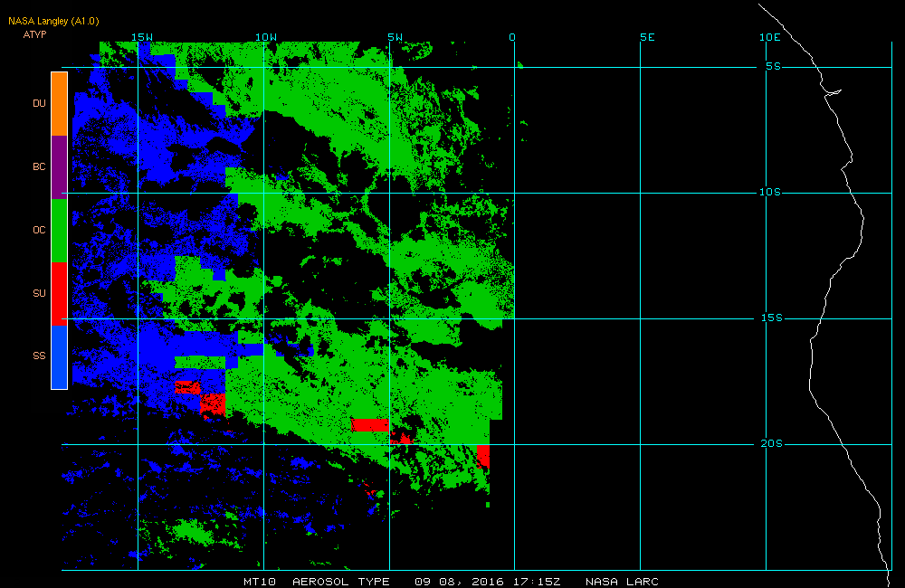This screenshot has width=905, height=588.
Task: Click the NASA Langley (A1.0) title text
Action: [x=53, y=22]
